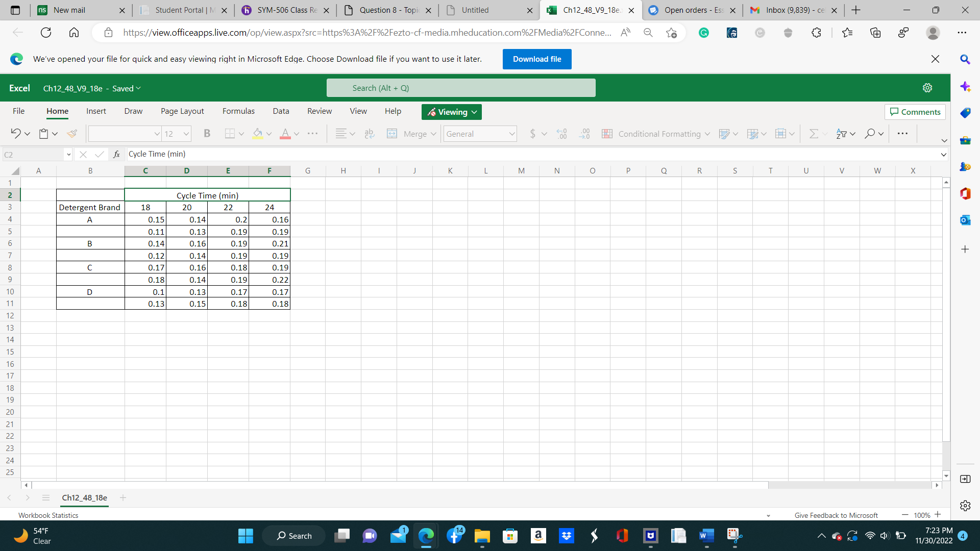Toggle bold formatting in the ribbon
Viewport: 980px width, 551px height.
207,134
